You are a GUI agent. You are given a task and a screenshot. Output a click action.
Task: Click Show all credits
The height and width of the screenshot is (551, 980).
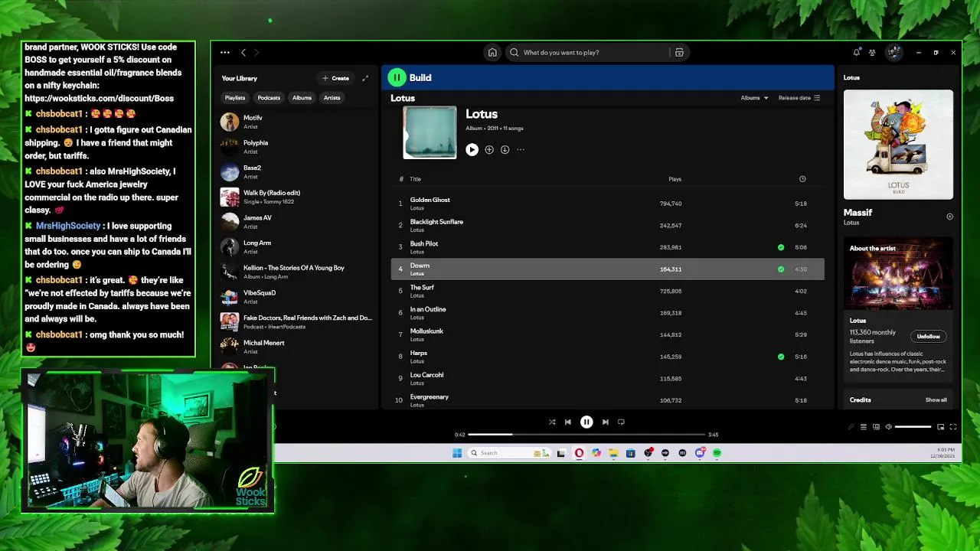point(936,400)
